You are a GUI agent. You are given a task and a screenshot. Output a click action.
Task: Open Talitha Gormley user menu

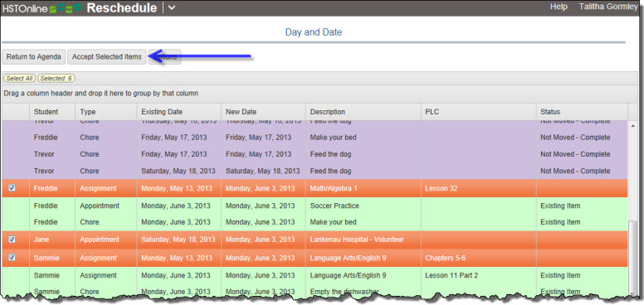click(x=607, y=7)
